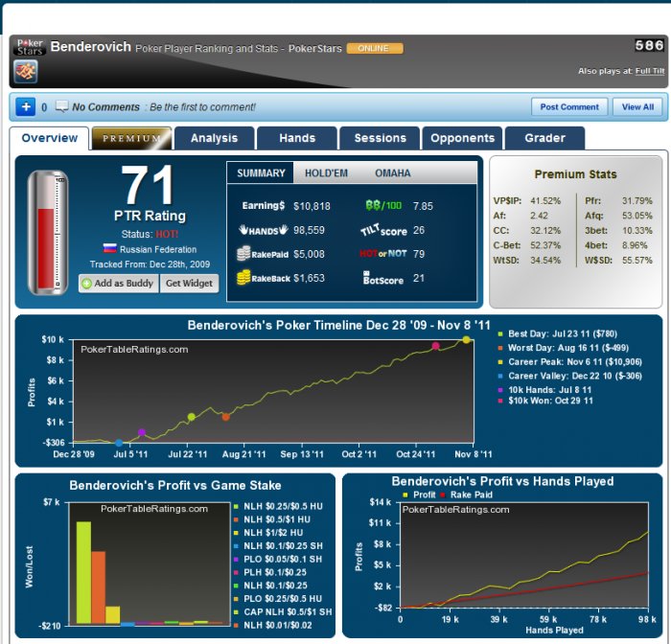Click the red Rake Paid legend swatch

443,495
